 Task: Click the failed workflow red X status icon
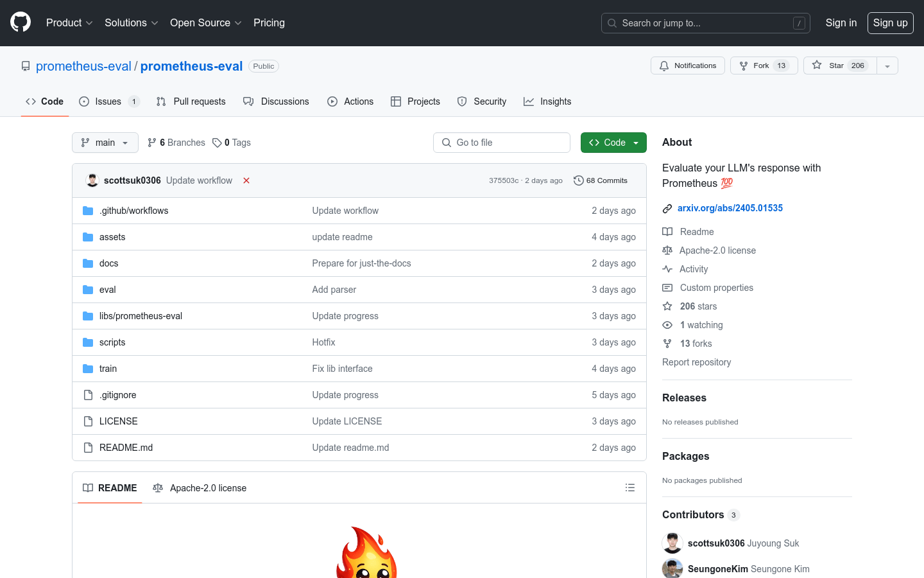click(x=246, y=180)
